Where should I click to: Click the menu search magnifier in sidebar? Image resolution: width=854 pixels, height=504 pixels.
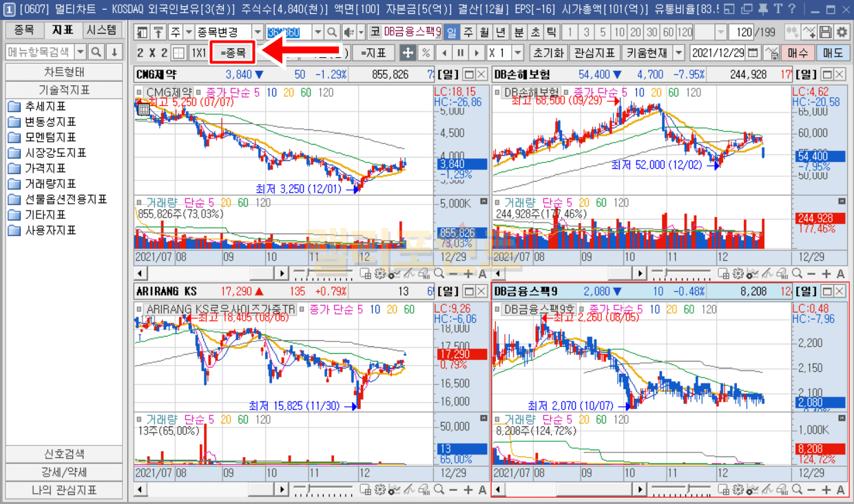coord(96,52)
